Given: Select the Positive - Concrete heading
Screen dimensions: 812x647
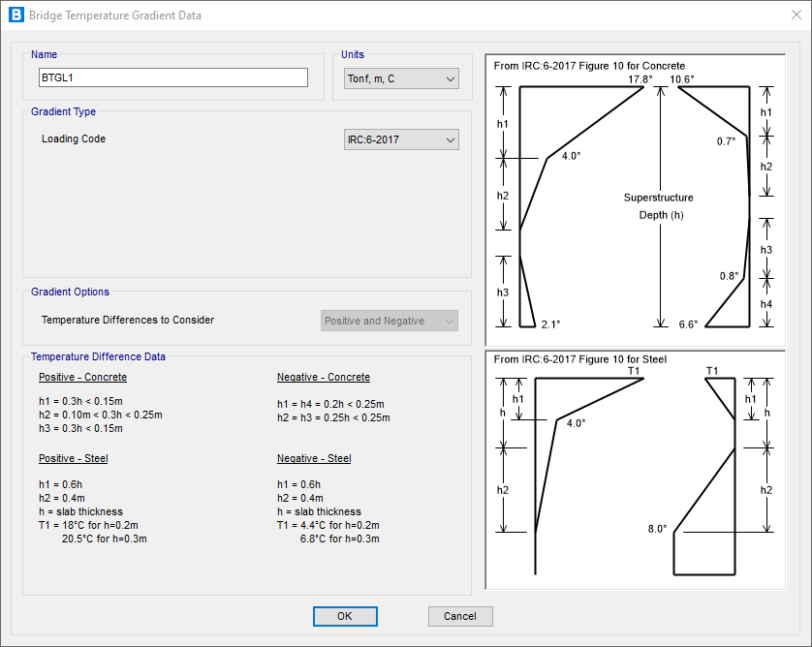Looking at the screenshot, I should [82, 377].
